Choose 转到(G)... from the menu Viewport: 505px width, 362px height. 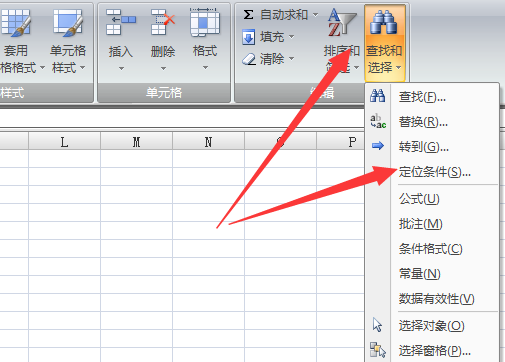(432, 146)
